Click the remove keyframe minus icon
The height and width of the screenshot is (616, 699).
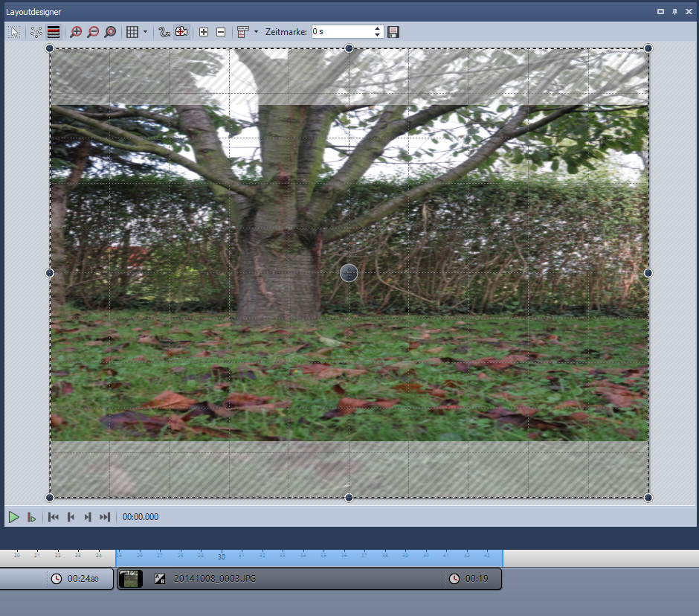pyautogui.click(x=221, y=32)
